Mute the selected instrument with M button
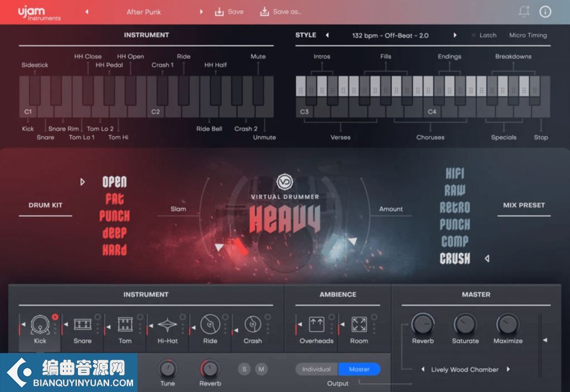The width and height of the screenshot is (570, 392). coord(261,369)
